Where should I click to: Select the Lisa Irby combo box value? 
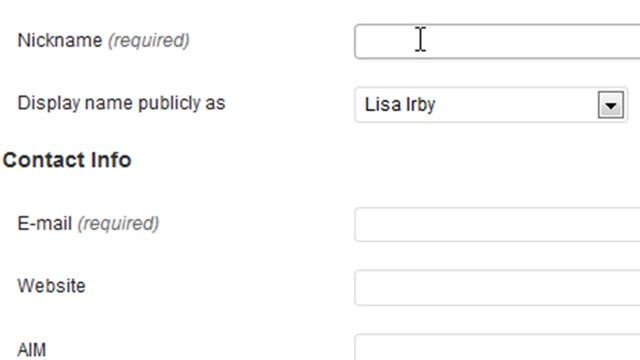coord(491,105)
